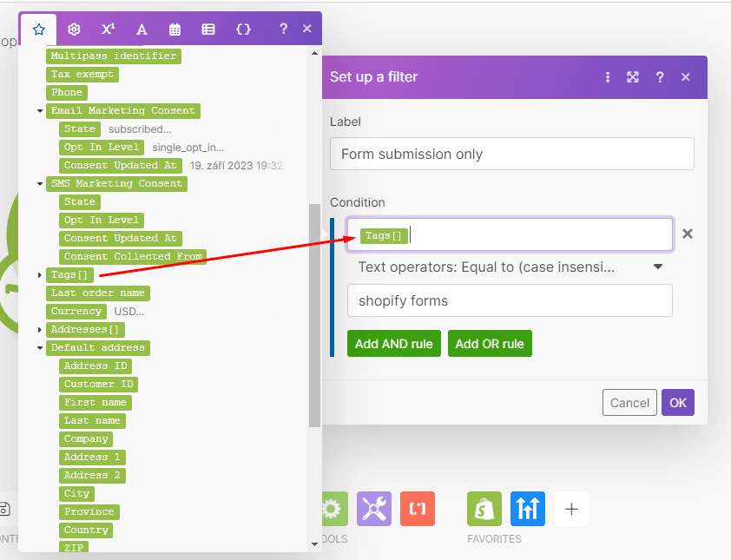The height and width of the screenshot is (560, 731).
Task: Add a new favorite with the plus button
Action: pos(571,509)
